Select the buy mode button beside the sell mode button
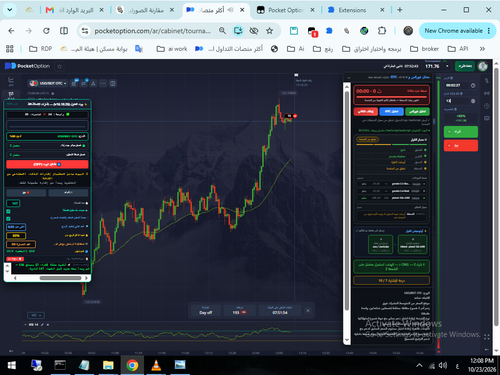The image size is (500, 375). [x=68, y=193]
